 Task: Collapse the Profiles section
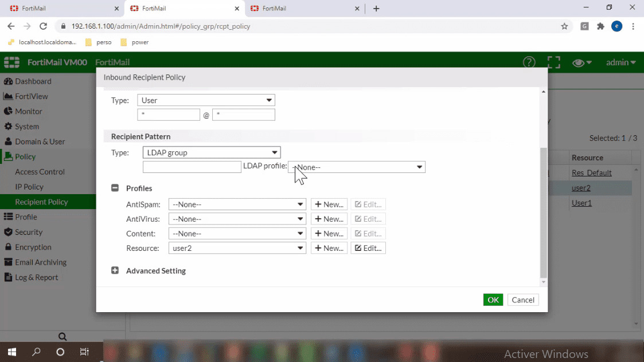115,188
